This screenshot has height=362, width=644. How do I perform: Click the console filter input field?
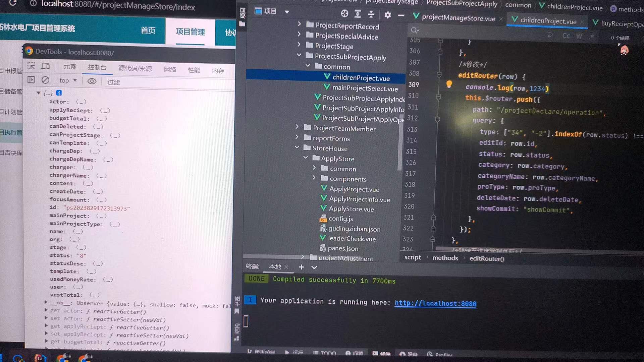pos(169,82)
